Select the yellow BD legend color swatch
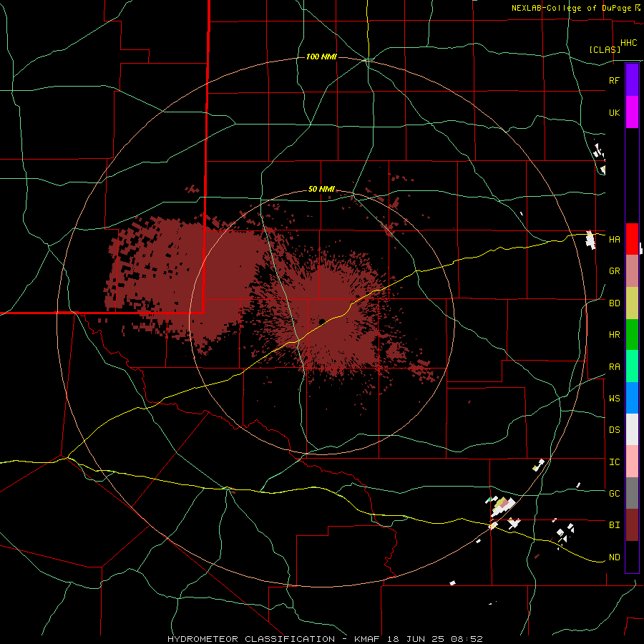644x644 pixels. (x=632, y=303)
